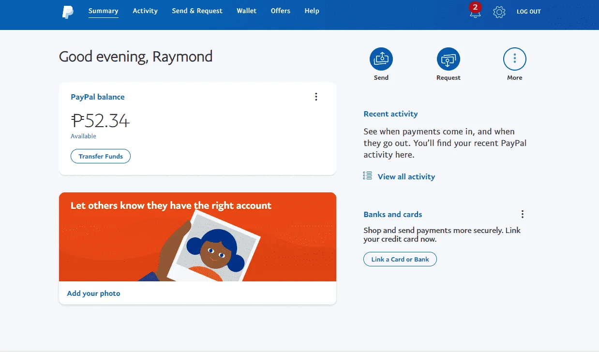Image resolution: width=599 pixels, height=364 pixels.
Task: Open Banks and cards three-dot menu
Action: click(x=523, y=214)
